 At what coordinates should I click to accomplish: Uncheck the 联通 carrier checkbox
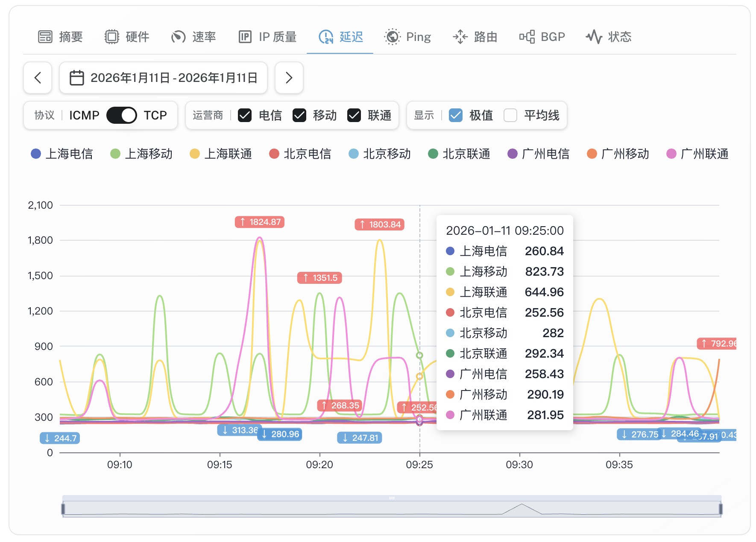coord(354,115)
